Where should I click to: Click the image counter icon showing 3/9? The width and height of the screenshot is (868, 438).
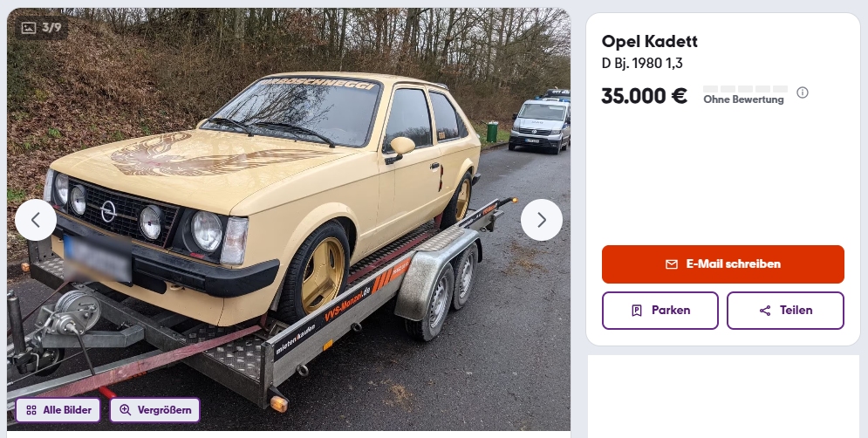[x=29, y=28]
